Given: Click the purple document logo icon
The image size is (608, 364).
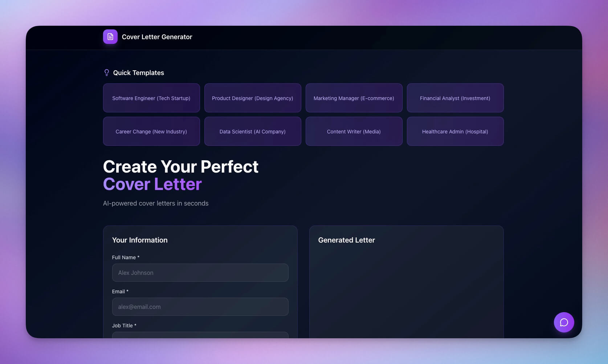Looking at the screenshot, I should click(110, 37).
